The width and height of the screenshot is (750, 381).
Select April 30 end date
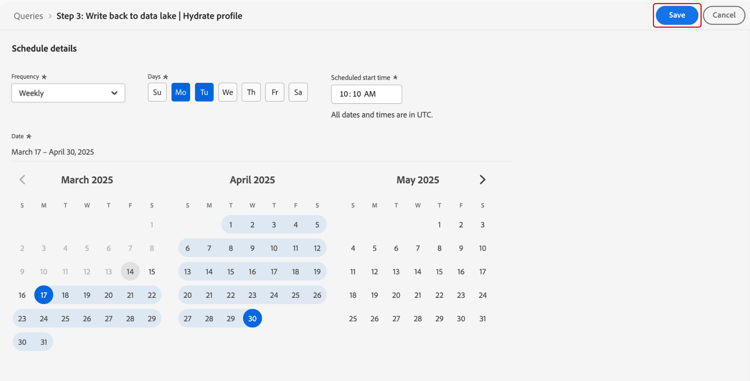[252, 319]
